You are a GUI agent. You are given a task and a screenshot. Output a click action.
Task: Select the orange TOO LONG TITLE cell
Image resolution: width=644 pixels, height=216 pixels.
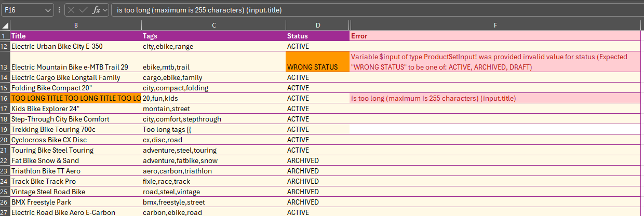pos(76,98)
